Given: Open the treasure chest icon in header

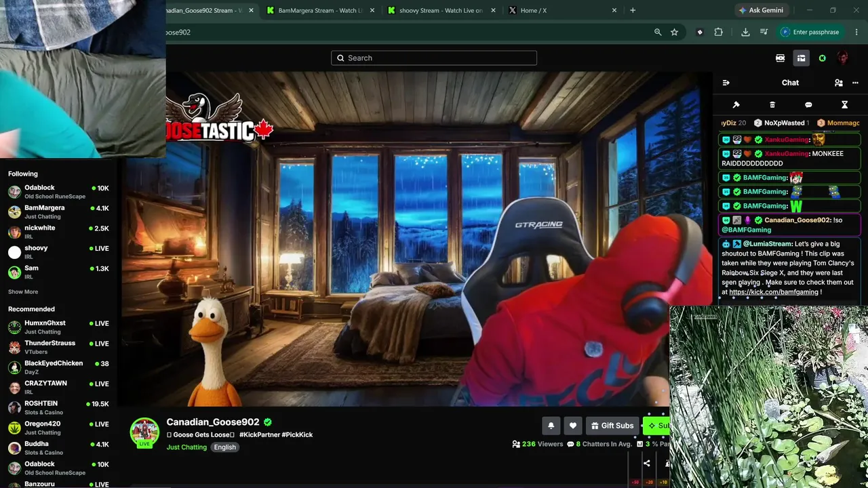Looking at the screenshot, I should click(801, 58).
